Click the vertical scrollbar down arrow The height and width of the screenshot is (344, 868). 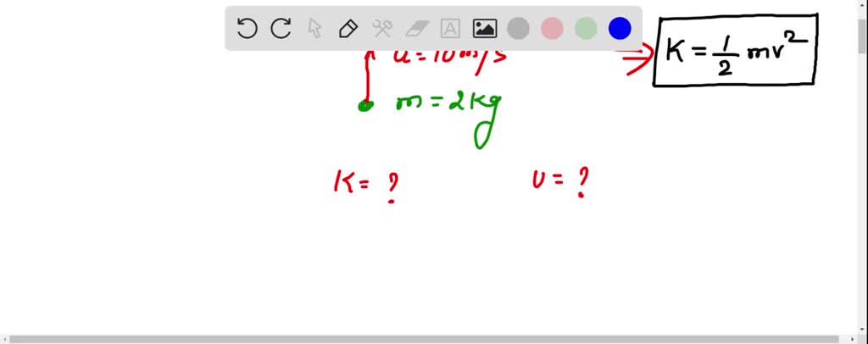pos(864,330)
